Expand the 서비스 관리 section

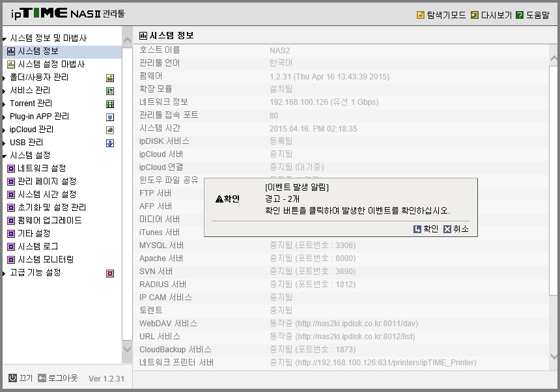coord(4,91)
